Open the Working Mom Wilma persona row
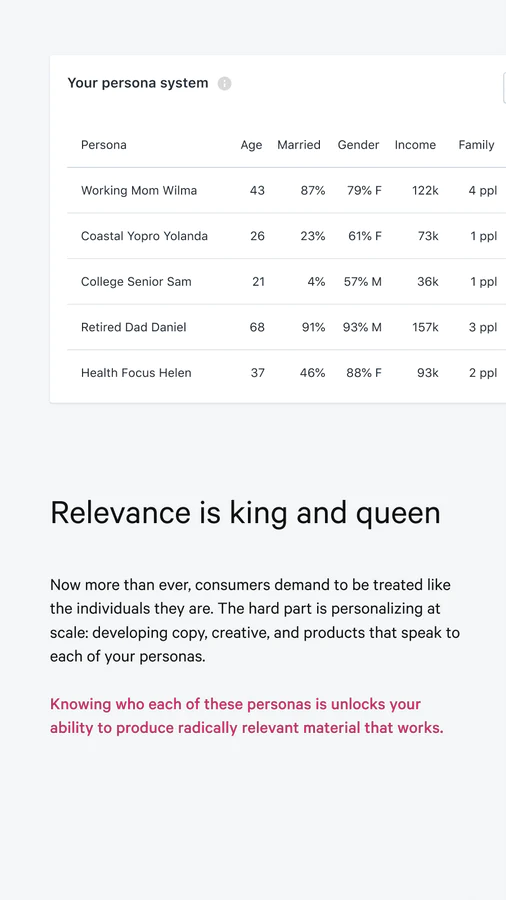This screenshot has width=506, height=900. 286,191
